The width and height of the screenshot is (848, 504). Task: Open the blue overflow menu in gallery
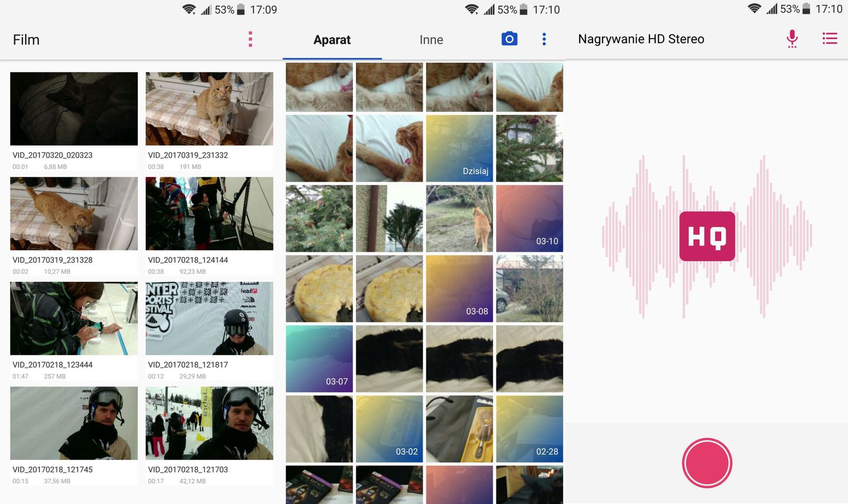[x=544, y=39]
